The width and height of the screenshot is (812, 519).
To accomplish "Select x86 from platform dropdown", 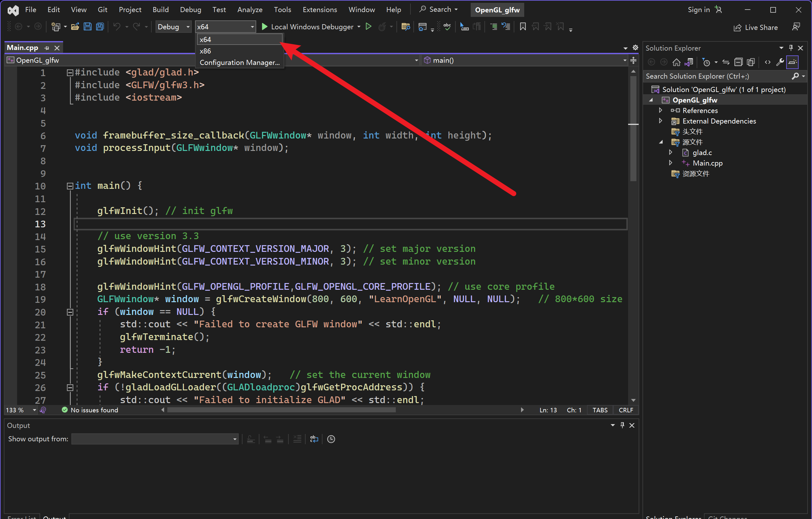I will [x=205, y=51].
